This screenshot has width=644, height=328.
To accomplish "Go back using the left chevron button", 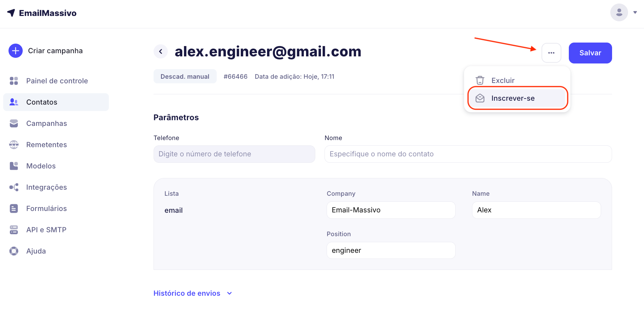I will click(x=161, y=51).
